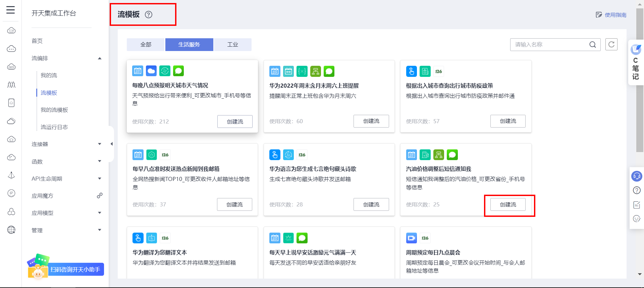Switch to the 全部 tab
This screenshot has height=288, width=644.
tap(146, 45)
